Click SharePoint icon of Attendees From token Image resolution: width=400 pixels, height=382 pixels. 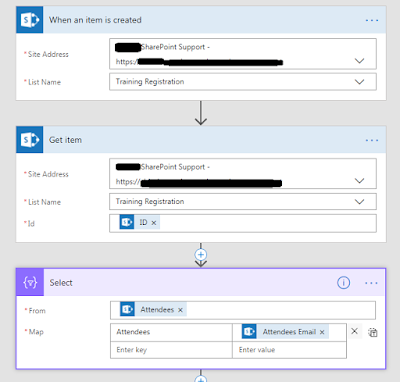(x=127, y=309)
